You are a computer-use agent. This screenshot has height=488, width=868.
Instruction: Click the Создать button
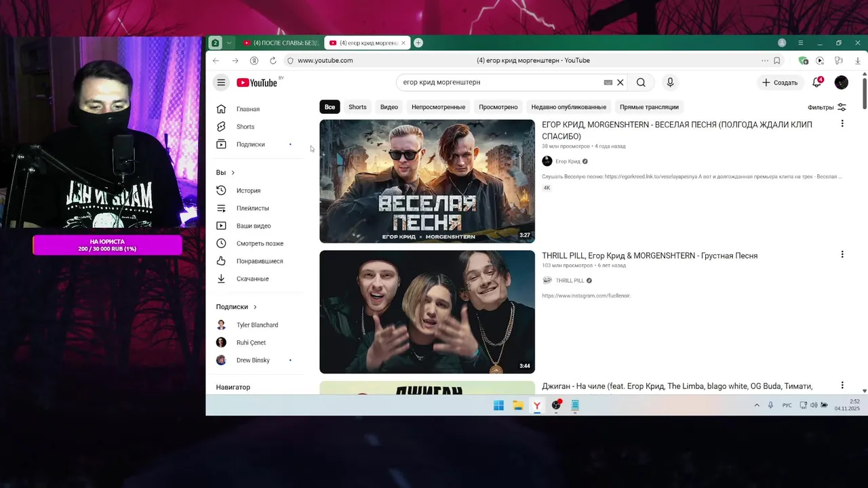click(780, 83)
